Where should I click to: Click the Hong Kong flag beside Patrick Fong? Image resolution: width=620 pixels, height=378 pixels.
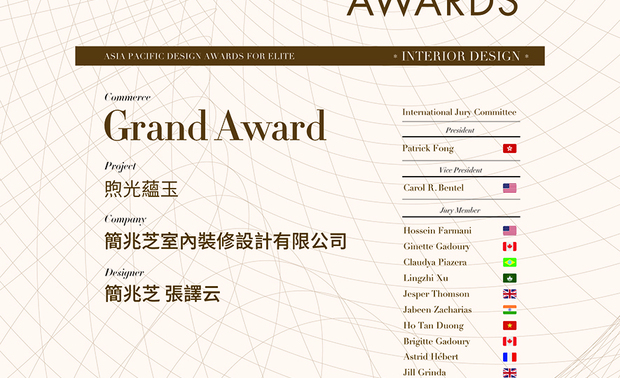coord(509,148)
